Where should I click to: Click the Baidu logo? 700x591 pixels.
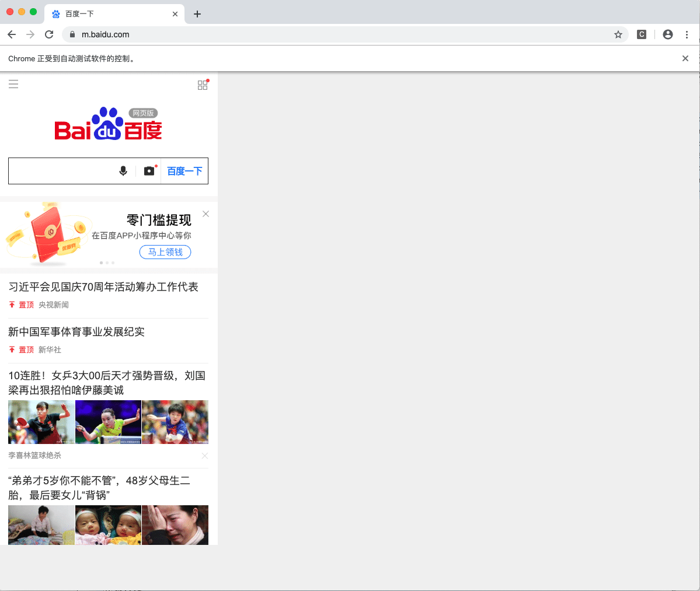pos(108,124)
